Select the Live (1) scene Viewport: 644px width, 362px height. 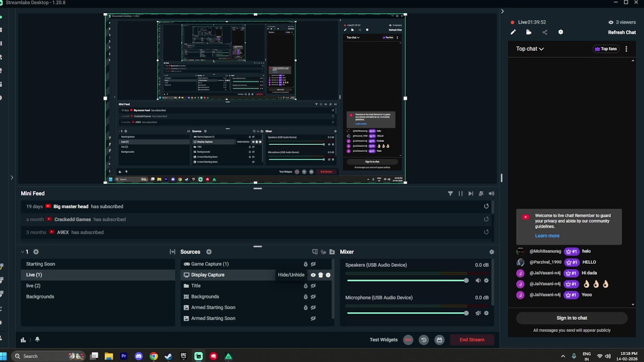point(98,275)
